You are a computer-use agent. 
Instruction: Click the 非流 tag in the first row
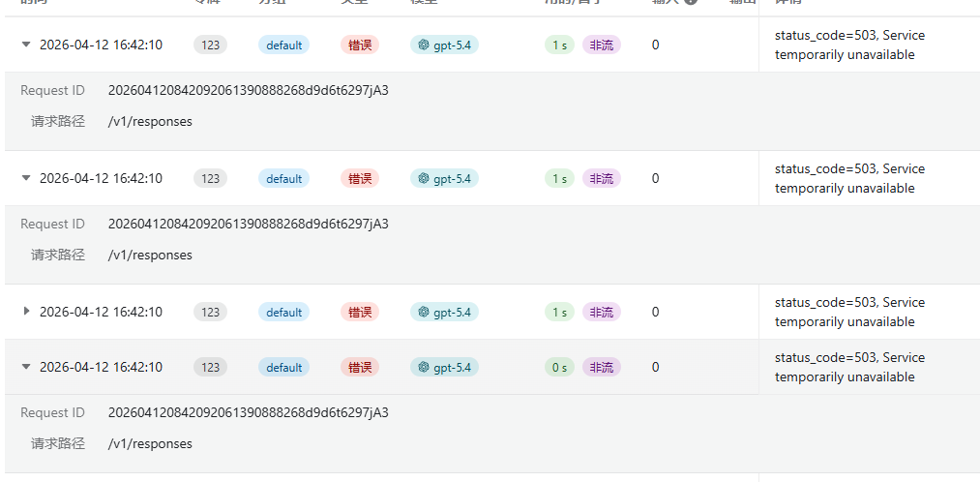coord(601,45)
